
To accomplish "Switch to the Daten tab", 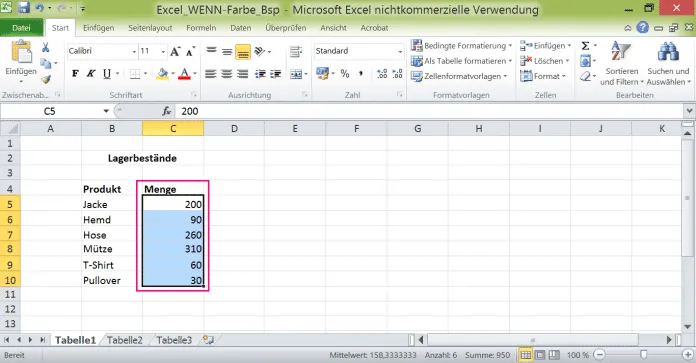I will coord(241,28).
